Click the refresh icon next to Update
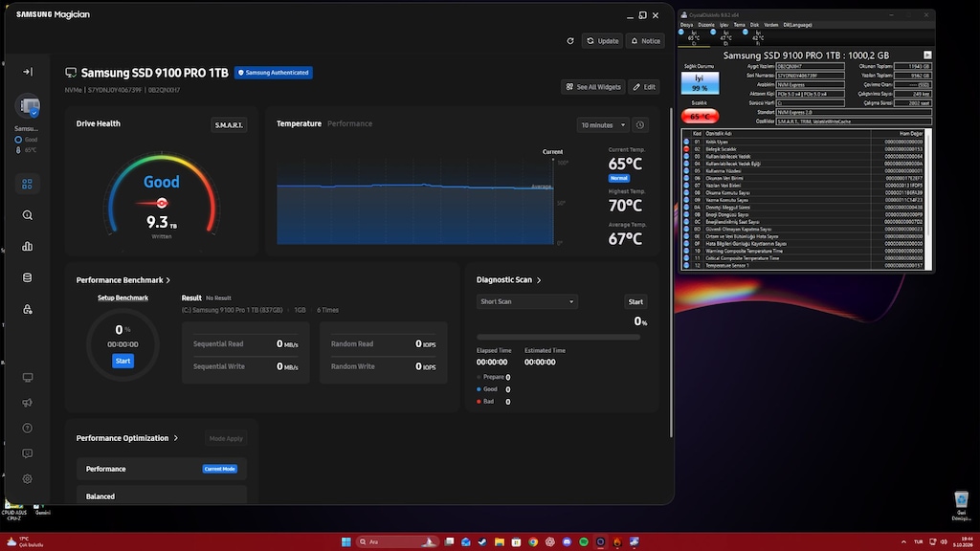This screenshot has height=551, width=980. coord(570,41)
